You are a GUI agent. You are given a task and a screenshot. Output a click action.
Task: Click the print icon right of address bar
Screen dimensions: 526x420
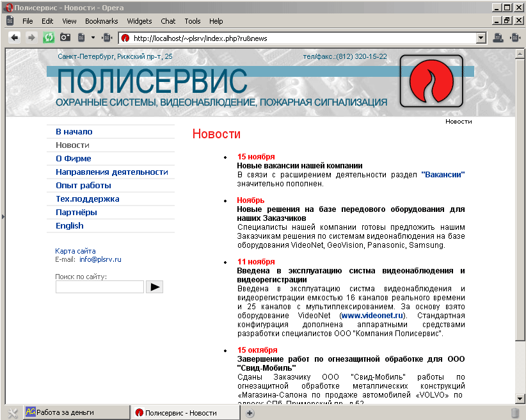498,38
